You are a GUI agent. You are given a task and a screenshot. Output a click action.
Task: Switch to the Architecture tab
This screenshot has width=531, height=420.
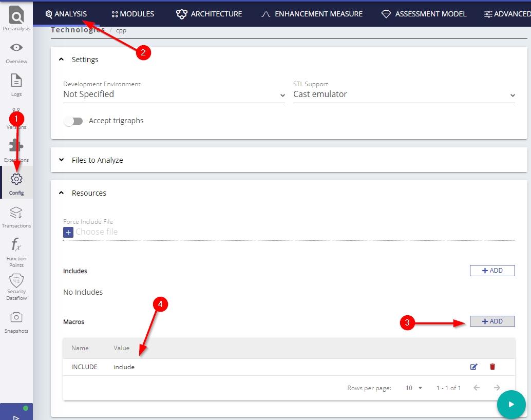tap(209, 14)
